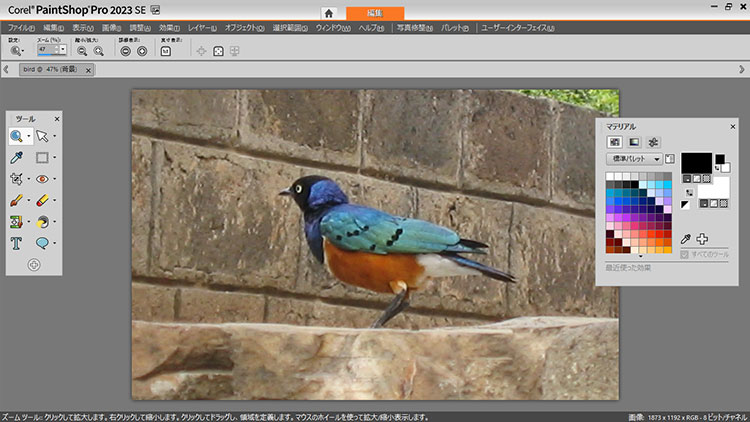
Task: Select the Dropper (eyedropper) tool in Tools panel
Action: (17, 158)
